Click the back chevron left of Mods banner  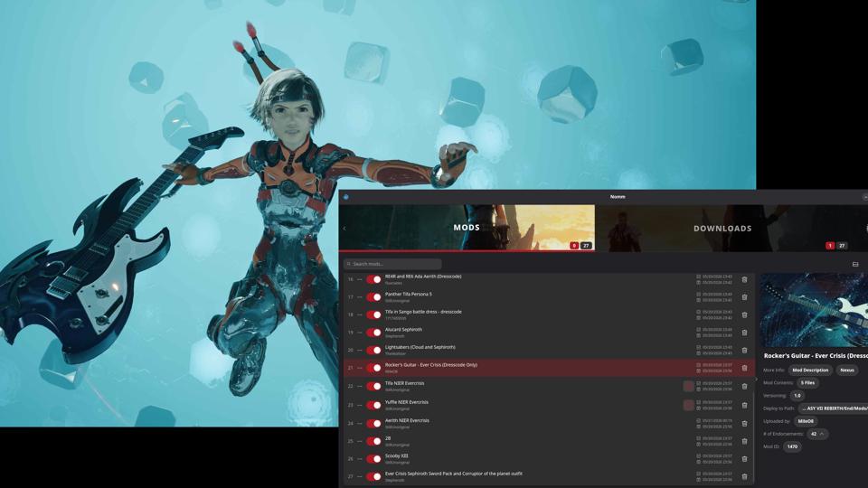pos(344,228)
